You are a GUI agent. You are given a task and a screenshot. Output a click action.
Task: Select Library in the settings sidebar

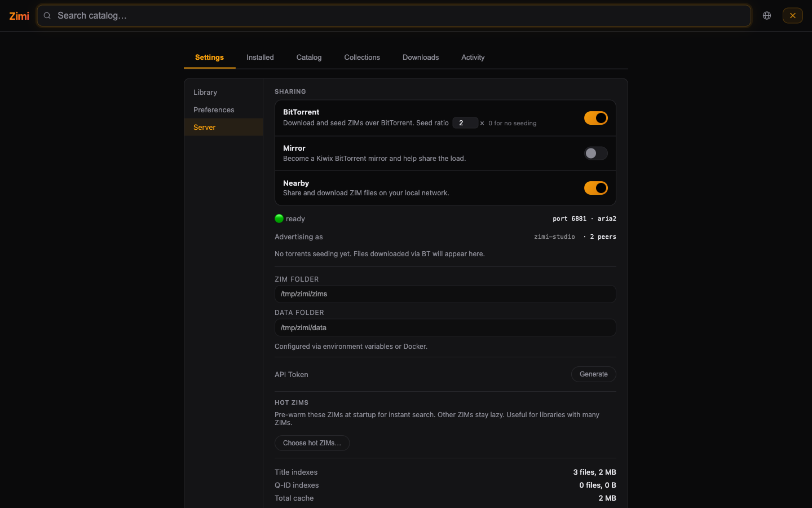(x=223, y=92)
